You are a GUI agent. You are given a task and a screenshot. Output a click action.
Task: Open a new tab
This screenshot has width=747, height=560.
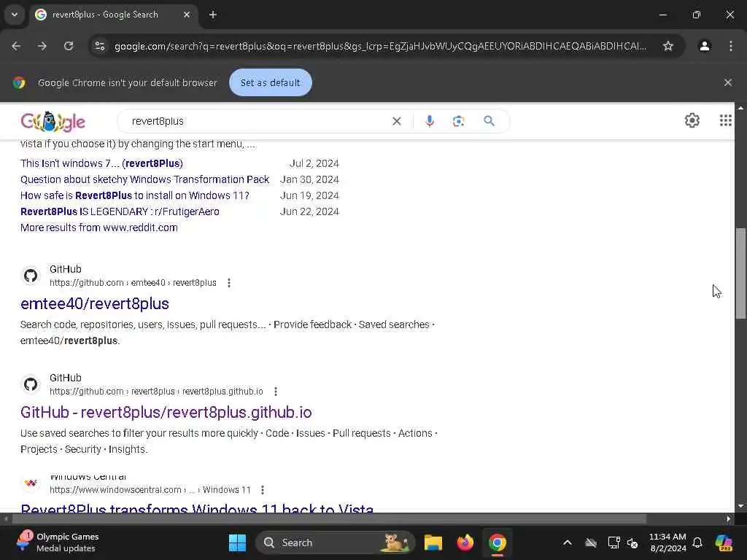[213, 15]
